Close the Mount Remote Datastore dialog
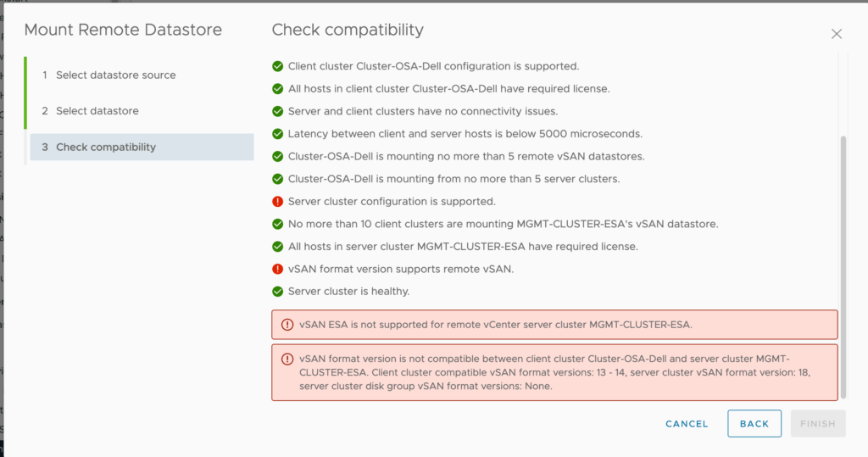The image size is (868, 457). [837, 34]
